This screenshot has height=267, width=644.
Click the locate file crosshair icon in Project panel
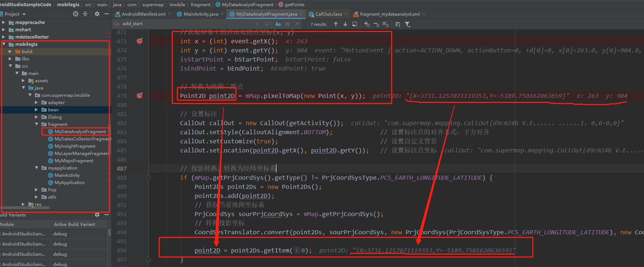[76, 14]
